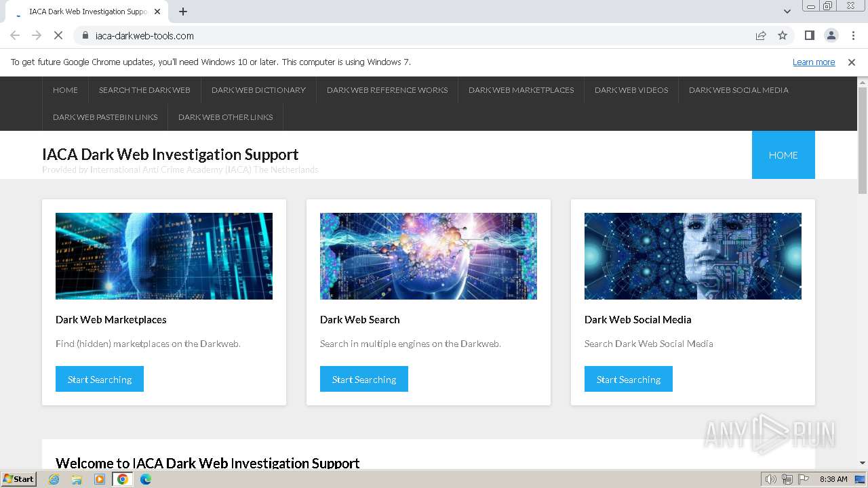Image resolution: width=868 pixels, height=488 pixels.
Task: Open SEARCH THE DARK WEB menu
Action: click(144, 90)
